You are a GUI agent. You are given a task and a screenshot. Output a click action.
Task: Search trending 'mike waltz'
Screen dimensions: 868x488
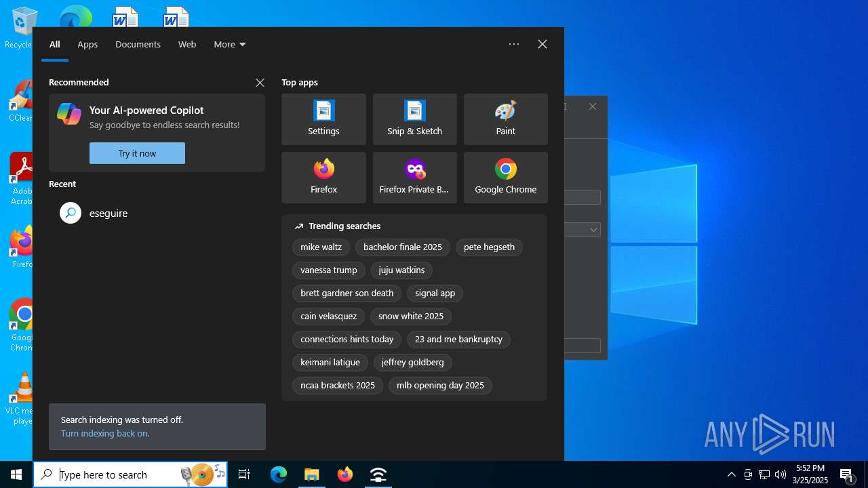pos(321,247)
